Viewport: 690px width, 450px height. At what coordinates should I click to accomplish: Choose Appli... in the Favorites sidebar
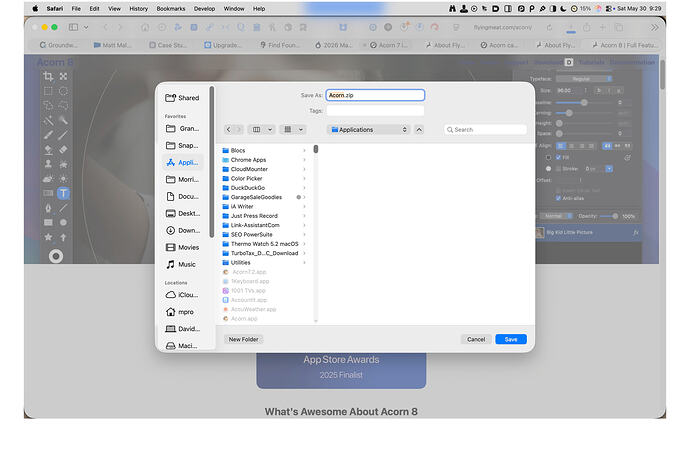click(182, 162)
